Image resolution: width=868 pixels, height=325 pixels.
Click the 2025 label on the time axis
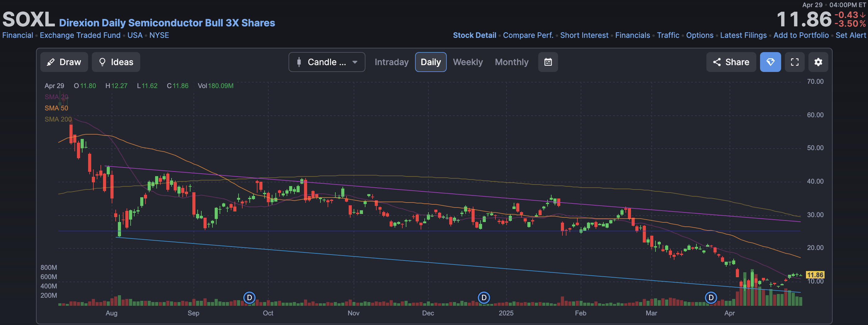tap(506, 313)
